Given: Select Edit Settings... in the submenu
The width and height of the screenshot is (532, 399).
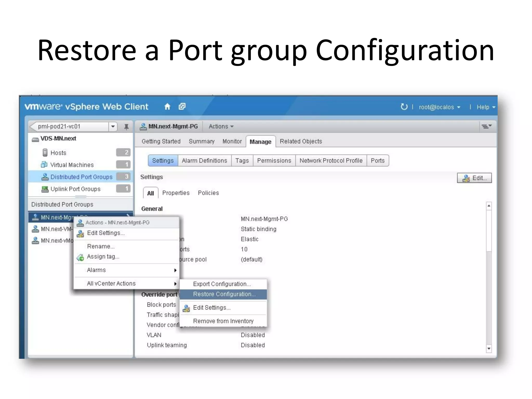Looking at the screenshot, I should (x=223, y=308).
